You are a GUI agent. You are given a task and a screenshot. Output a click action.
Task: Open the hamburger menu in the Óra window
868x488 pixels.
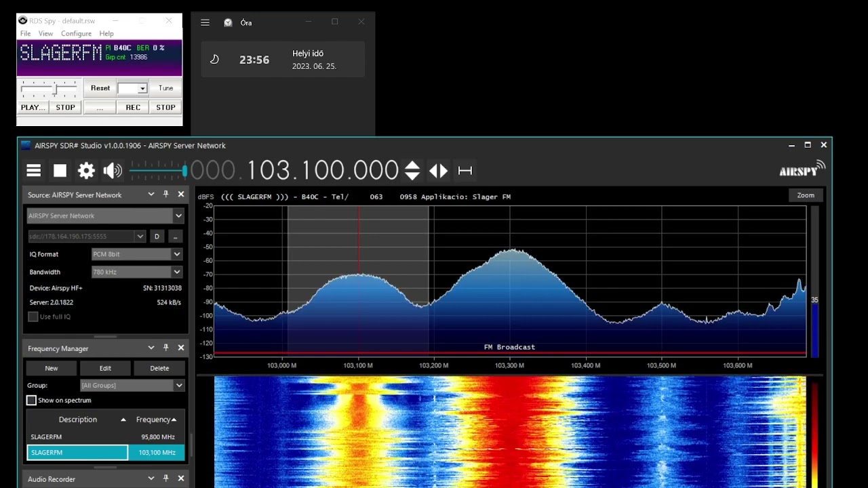[205, 22]
